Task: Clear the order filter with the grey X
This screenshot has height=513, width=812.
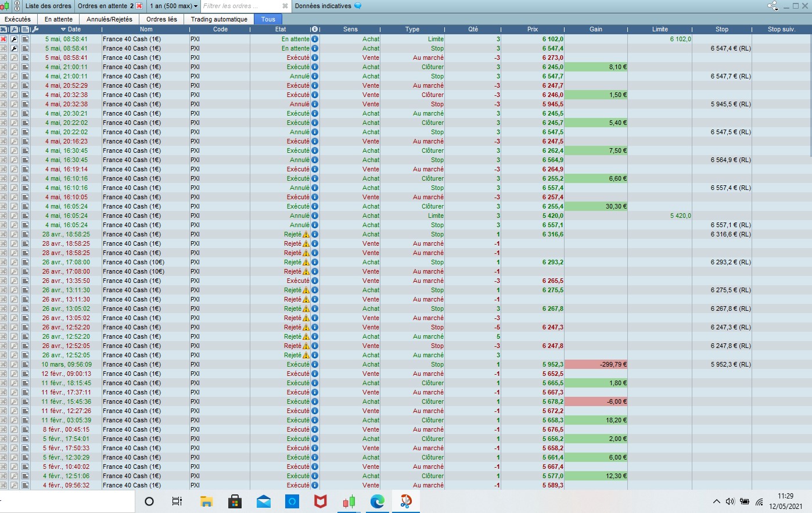Action: click(285, 6)
